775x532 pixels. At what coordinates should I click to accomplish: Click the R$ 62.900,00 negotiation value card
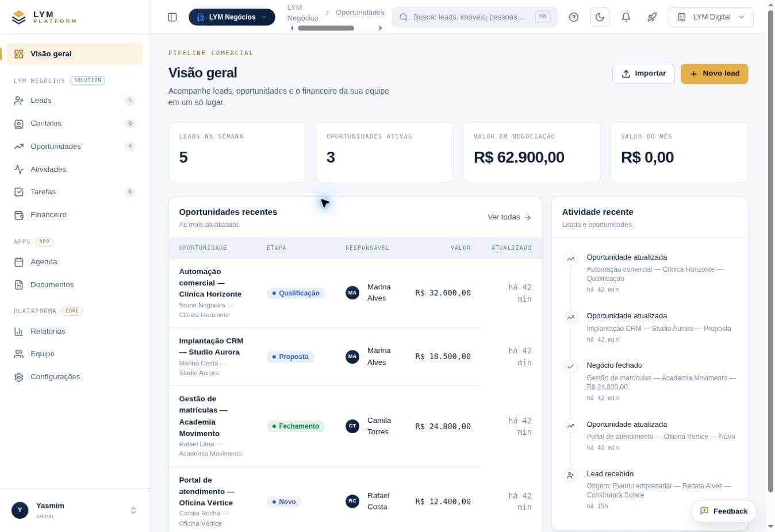tap(532, 152)
